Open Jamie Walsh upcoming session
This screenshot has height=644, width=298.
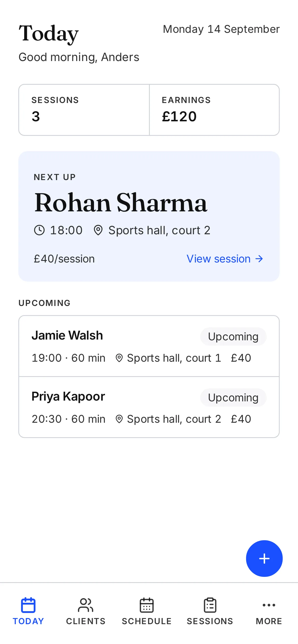click(x=149, y=346)
